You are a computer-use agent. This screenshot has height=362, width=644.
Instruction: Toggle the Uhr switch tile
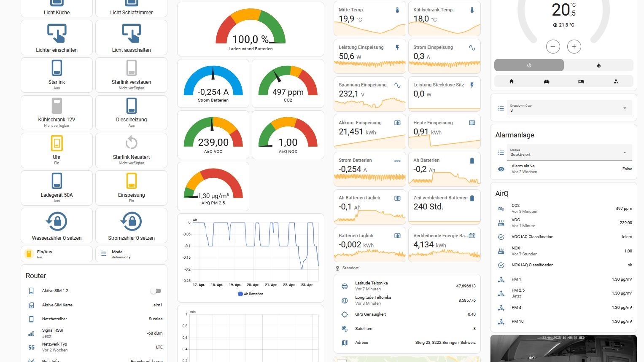tap(57, 144)
